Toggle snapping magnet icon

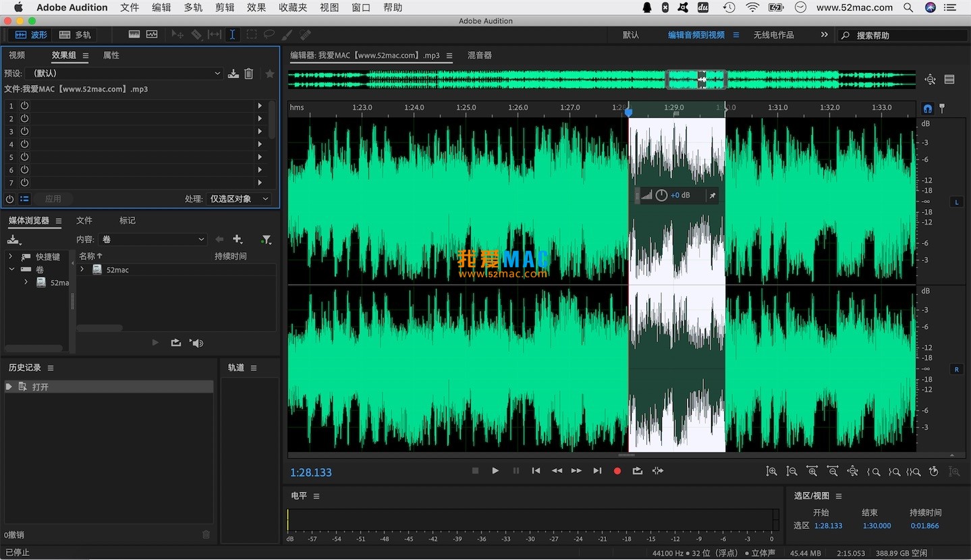(928, 108)
